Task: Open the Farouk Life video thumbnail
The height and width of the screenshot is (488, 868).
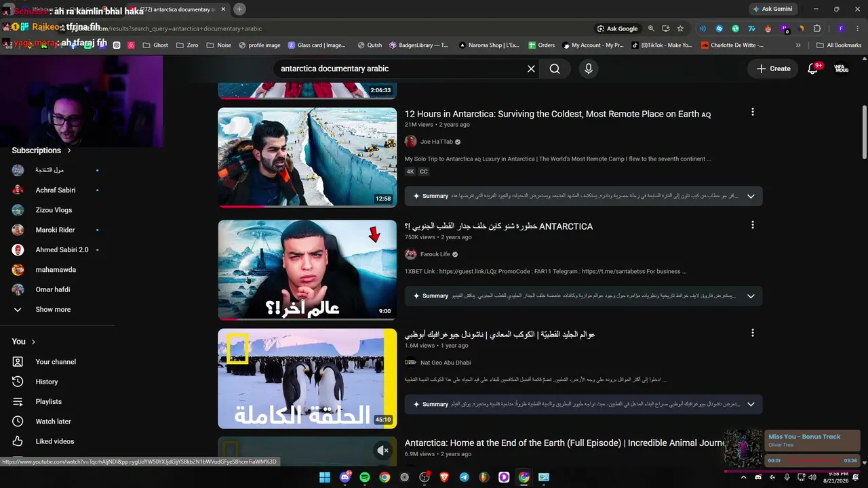Action: [x=307, y=270]
